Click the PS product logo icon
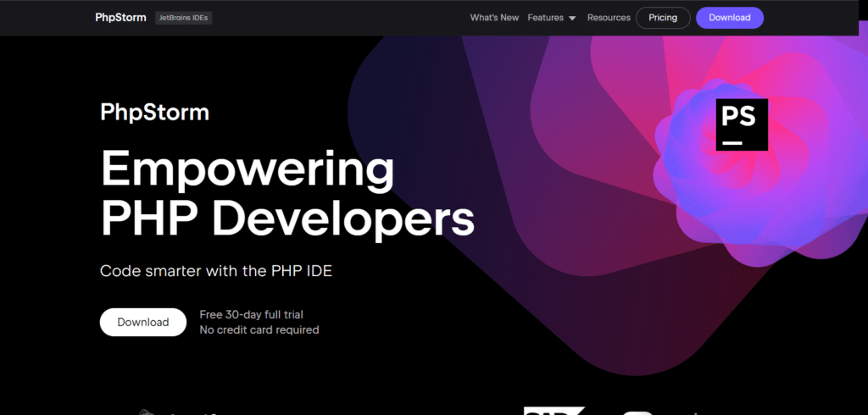The height and width of the screenshot is (415, 868). coord(742,125)
